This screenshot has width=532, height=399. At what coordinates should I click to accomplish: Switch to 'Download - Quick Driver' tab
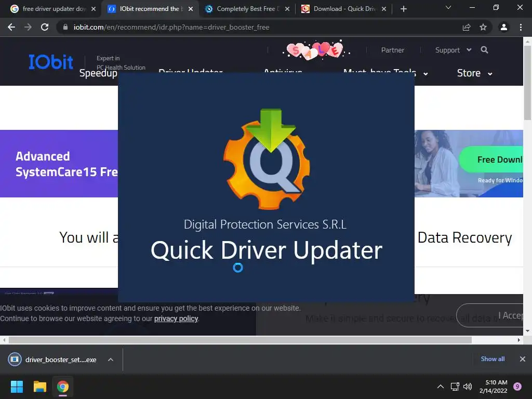343,9
